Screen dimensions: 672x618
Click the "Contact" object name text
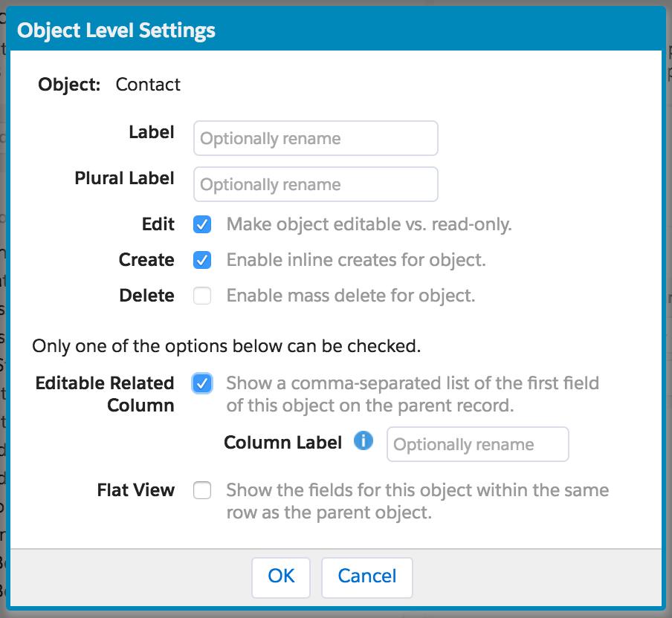click(148, 85)
